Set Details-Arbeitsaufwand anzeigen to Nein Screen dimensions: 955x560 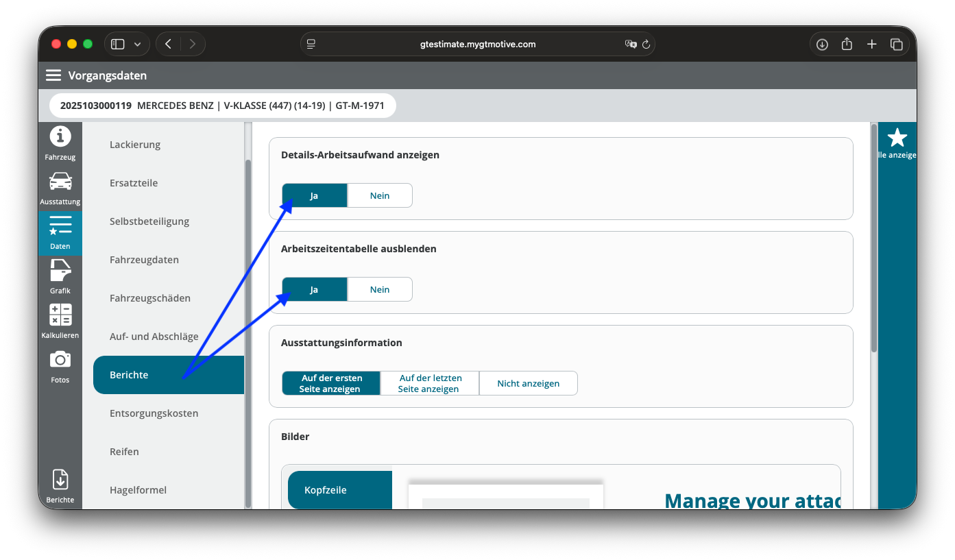(x=380, y=195)
